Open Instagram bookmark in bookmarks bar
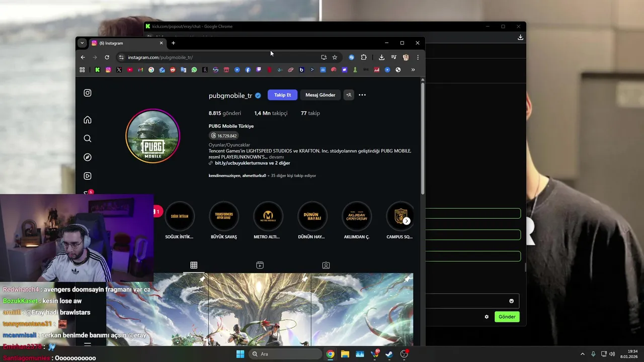This screenshot has height=362, width=644. 108,70
